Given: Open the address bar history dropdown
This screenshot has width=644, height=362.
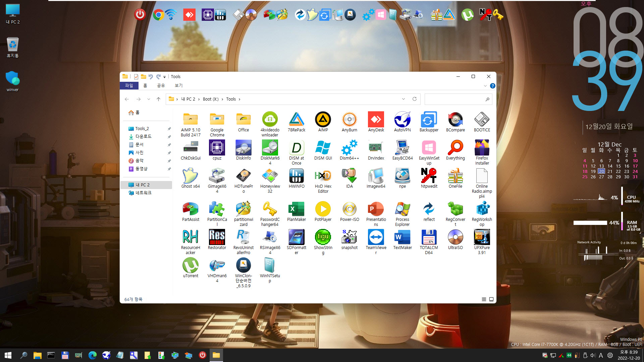Looking at the screenshot, I should click(404, 99).
